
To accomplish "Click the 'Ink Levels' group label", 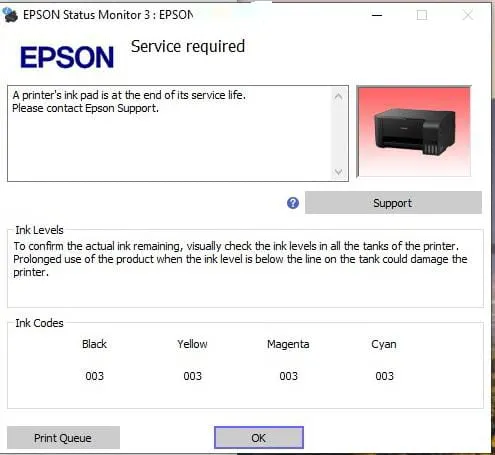I will [39, 230].
